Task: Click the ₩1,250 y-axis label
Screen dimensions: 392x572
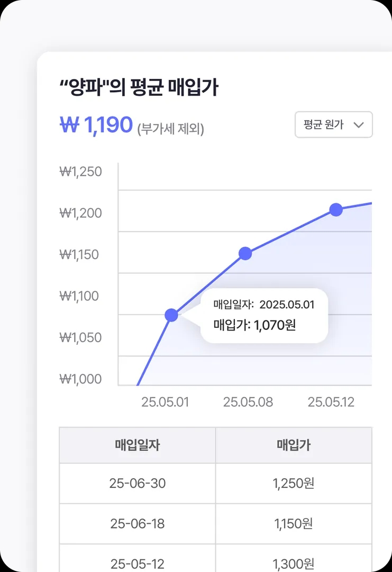Action: 80,172
